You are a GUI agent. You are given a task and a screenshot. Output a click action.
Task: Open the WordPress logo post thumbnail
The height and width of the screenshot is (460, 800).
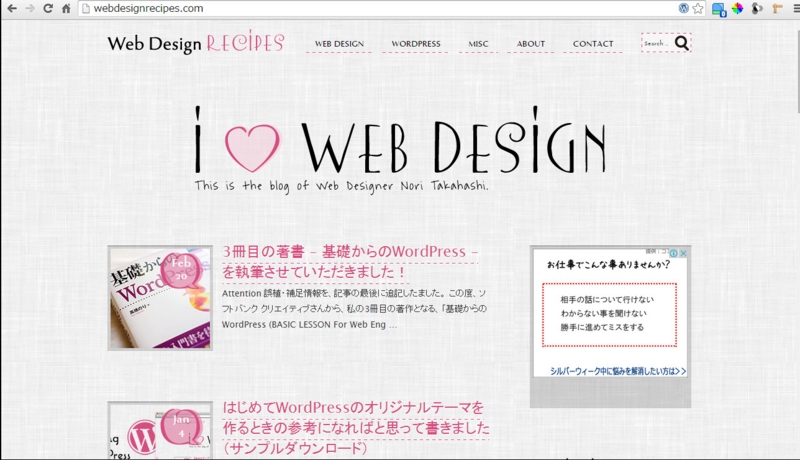point(160,430)
